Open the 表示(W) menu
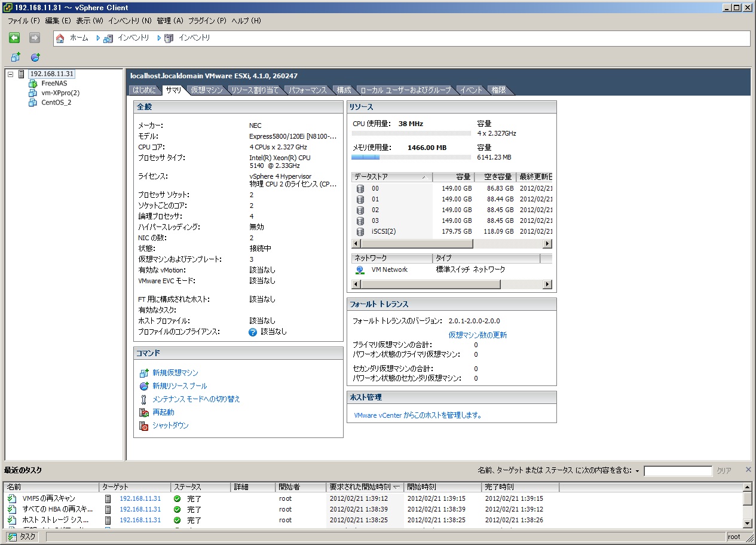The height and width of the screenshot is (545, 756). coord(90,21)
